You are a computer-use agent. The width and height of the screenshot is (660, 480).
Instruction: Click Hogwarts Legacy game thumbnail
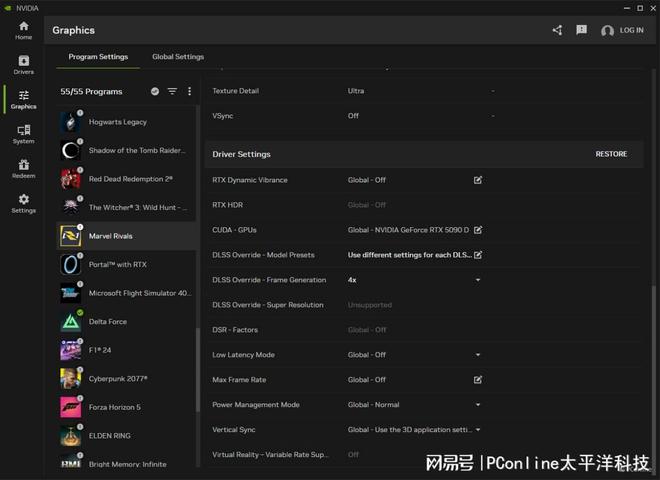coord(71,122)
